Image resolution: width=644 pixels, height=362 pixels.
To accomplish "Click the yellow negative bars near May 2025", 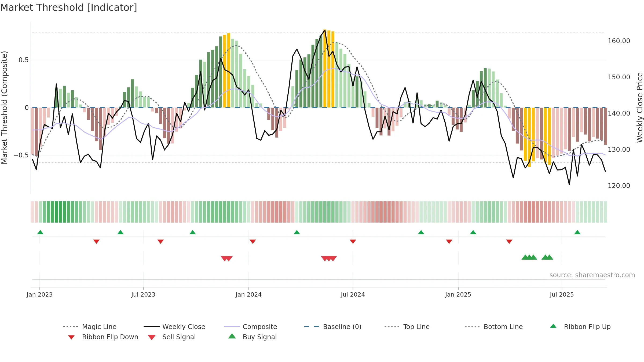I will coord(529,137).
